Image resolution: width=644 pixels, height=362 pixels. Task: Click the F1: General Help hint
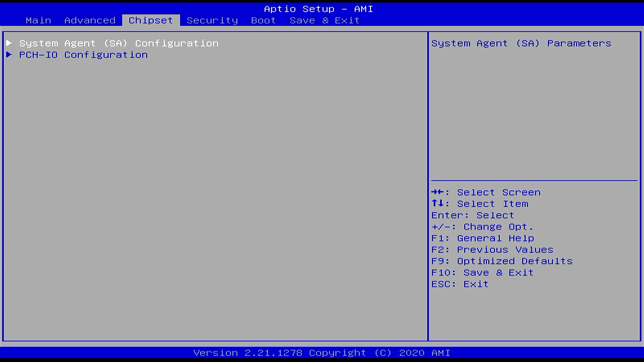[483, 238]
